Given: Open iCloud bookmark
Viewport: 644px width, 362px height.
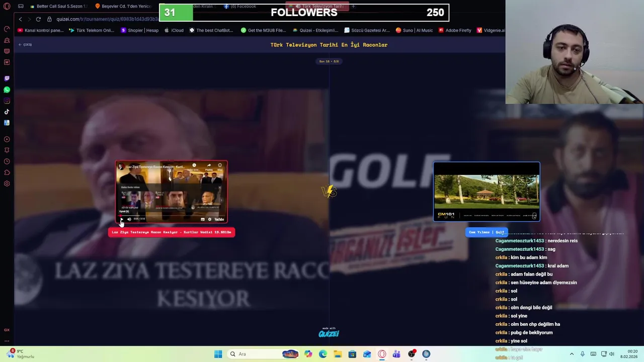Looking at the screenshot, I should (174, 30).
